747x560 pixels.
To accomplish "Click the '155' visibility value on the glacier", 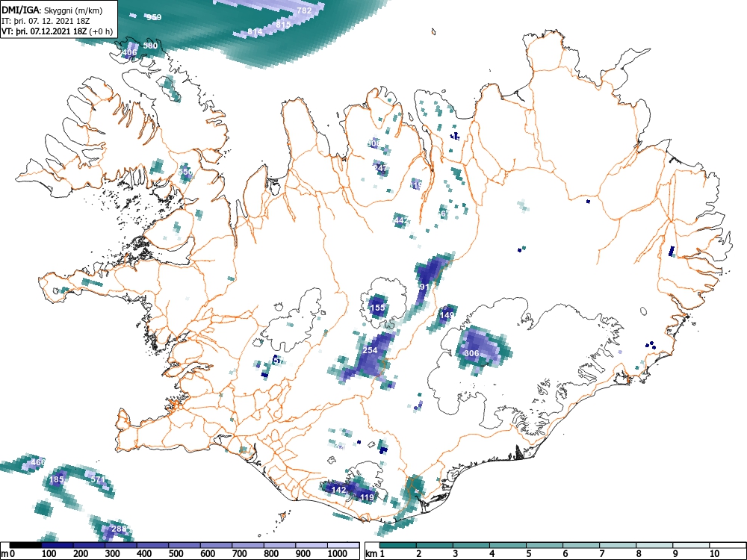I will click(x=377, y=308).
